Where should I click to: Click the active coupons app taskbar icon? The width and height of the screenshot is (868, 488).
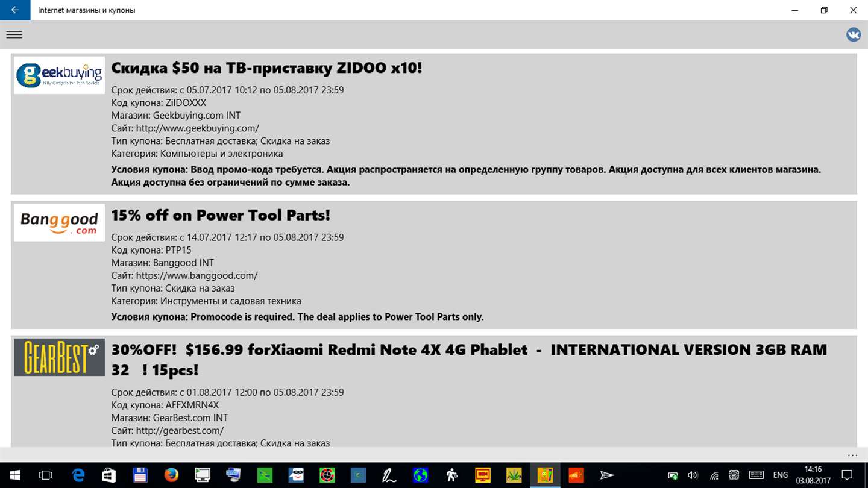545,475
